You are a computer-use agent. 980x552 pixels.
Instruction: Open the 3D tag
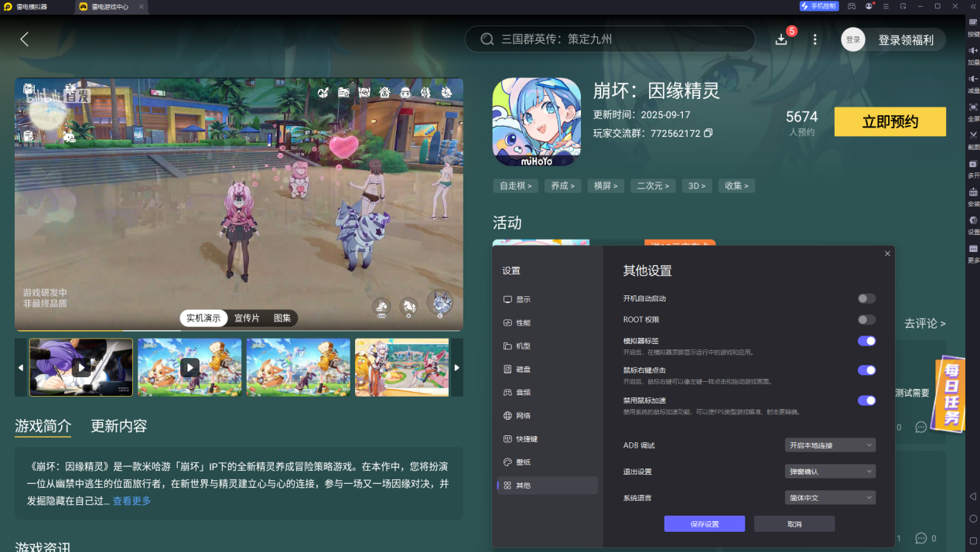pyautogui.click(x=697, y=186)
